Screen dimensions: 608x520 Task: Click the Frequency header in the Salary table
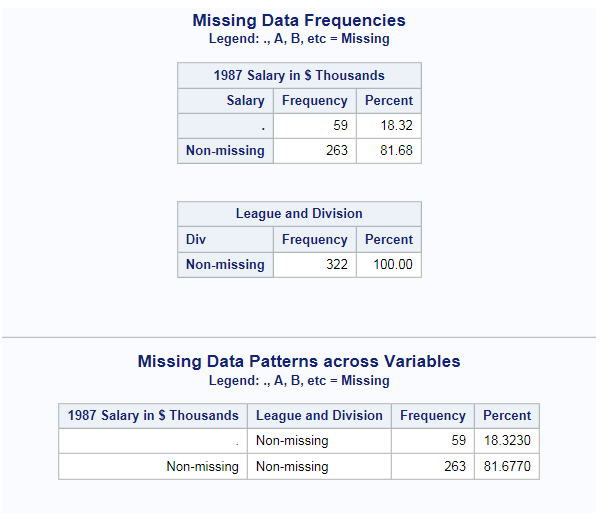coord(314,100)
